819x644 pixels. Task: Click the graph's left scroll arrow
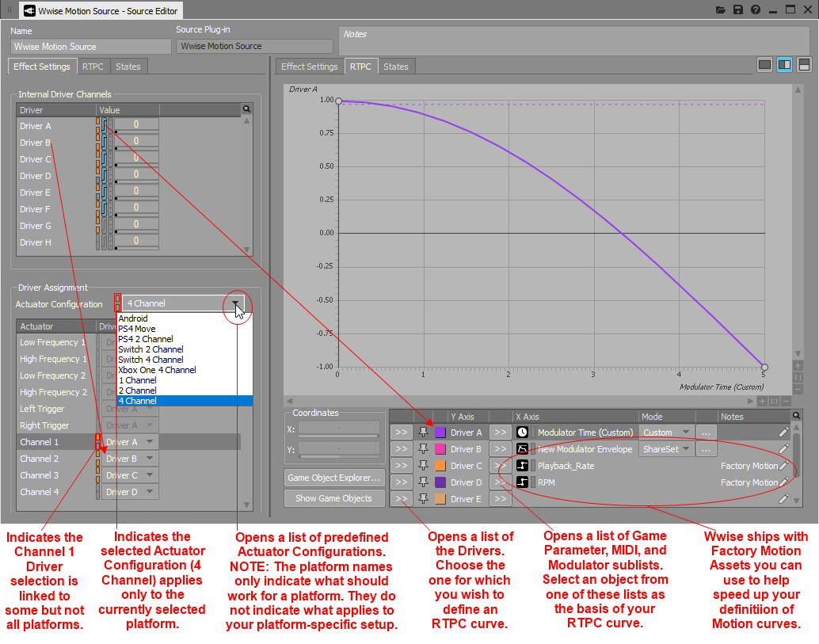pos(289,401)
